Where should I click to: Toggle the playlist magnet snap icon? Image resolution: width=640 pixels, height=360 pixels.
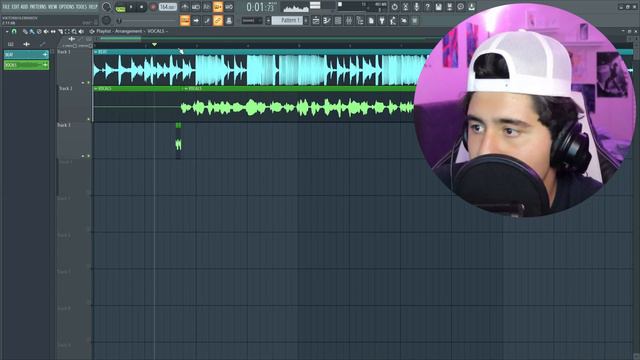pos(14,31)
